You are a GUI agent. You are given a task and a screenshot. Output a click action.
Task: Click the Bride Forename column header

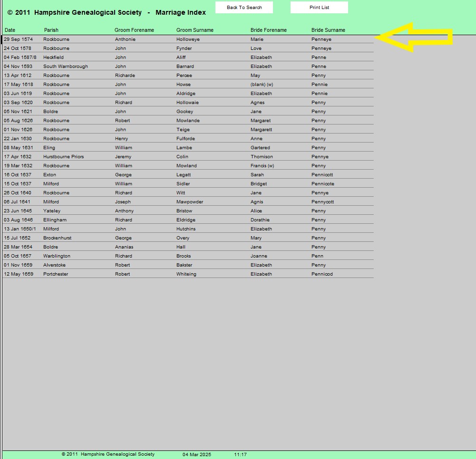pyautogui.click(x=268, y=30)
